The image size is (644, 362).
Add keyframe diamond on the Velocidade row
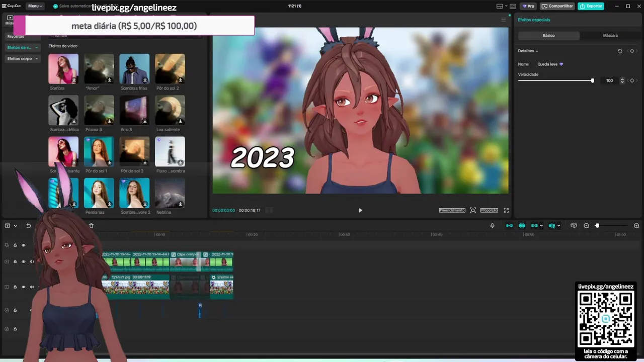[632, 80]
